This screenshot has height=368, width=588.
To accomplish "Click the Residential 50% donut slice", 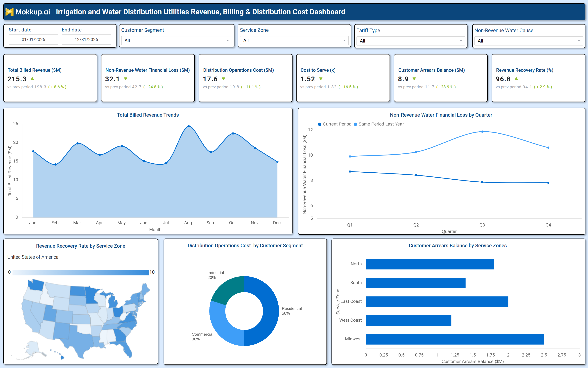I will pos(271,311).
